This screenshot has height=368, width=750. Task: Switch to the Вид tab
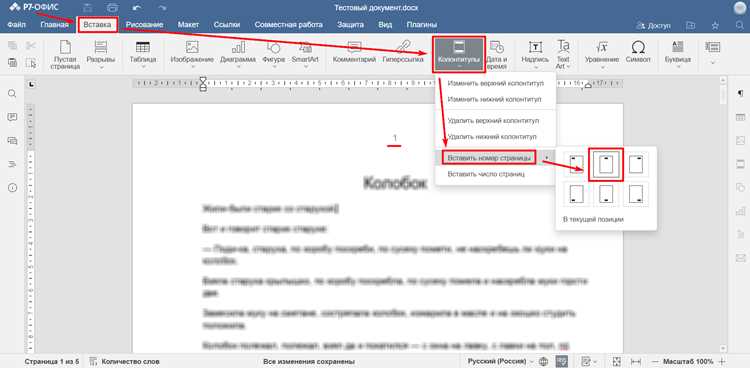click(x=385, y=24)
